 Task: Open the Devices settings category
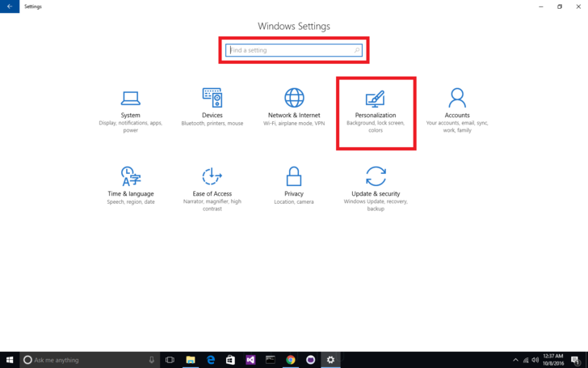[x=212, y=108]
